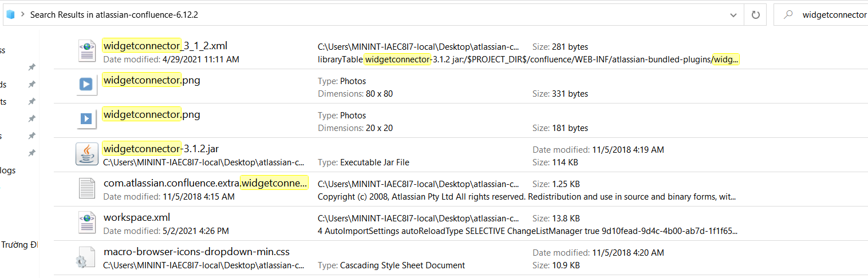Click the widgetconnector search input field
868x278 pixels.
834,14
